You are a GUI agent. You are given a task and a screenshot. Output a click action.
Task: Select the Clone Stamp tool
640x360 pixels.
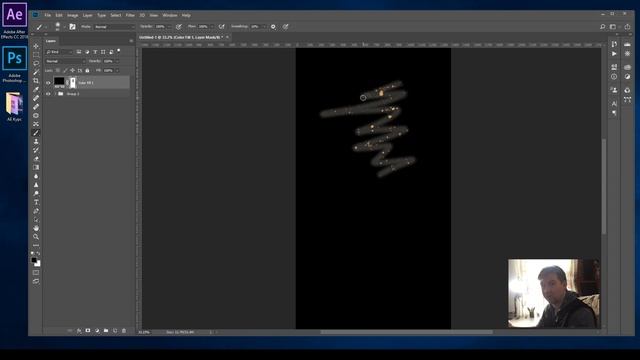click(36, 141)
